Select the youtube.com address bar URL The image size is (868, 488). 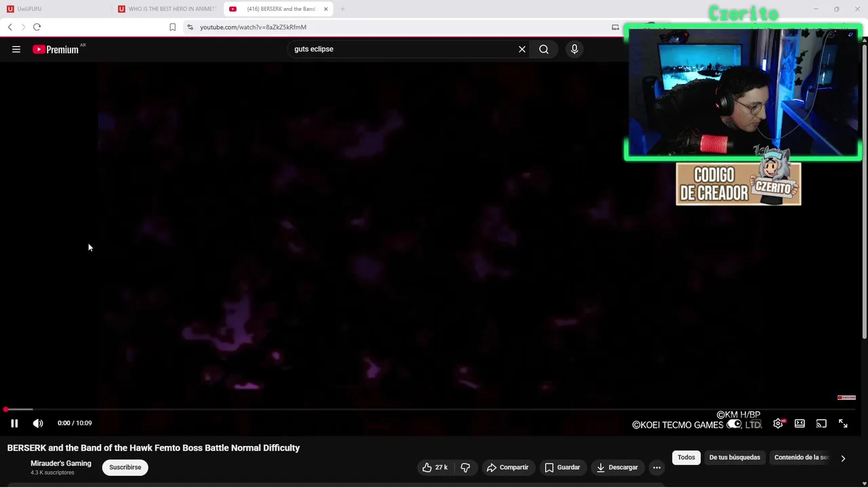click(253, 27)
